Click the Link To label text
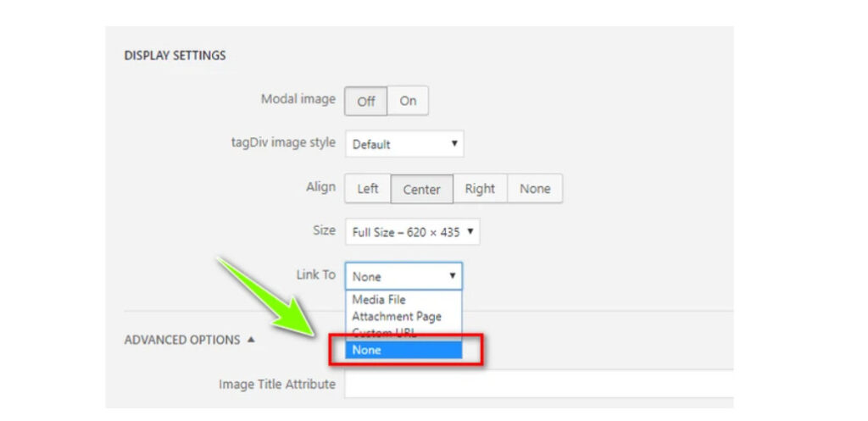 point(316,274)
